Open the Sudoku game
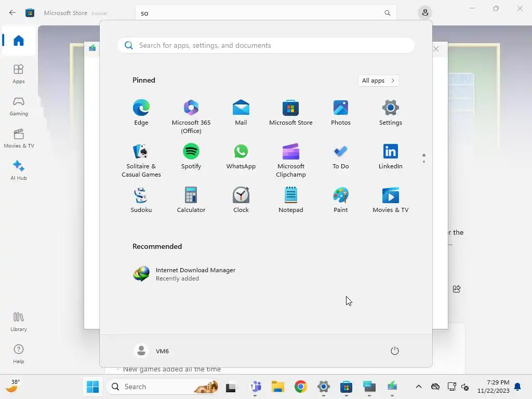The height and width of the screenshot is (399, 532). click(x=141, y=200)
